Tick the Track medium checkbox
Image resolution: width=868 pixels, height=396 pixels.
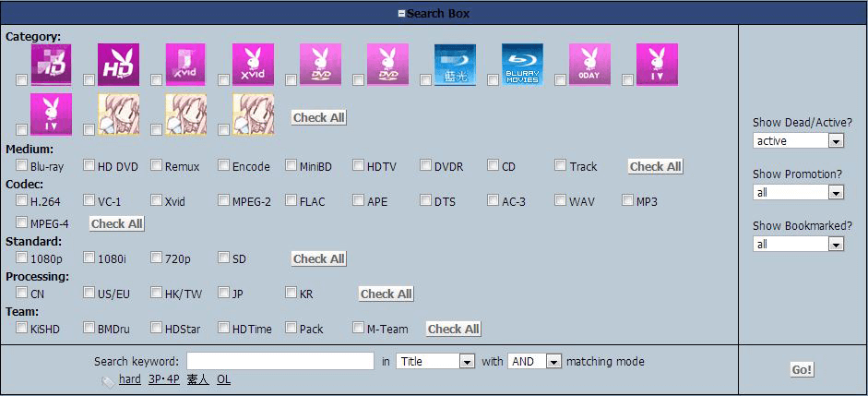560,165
